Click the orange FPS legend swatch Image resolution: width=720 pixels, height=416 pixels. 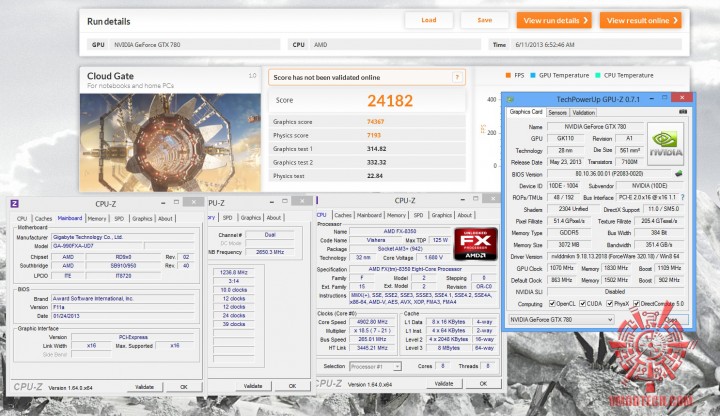(x=508, y=75)
